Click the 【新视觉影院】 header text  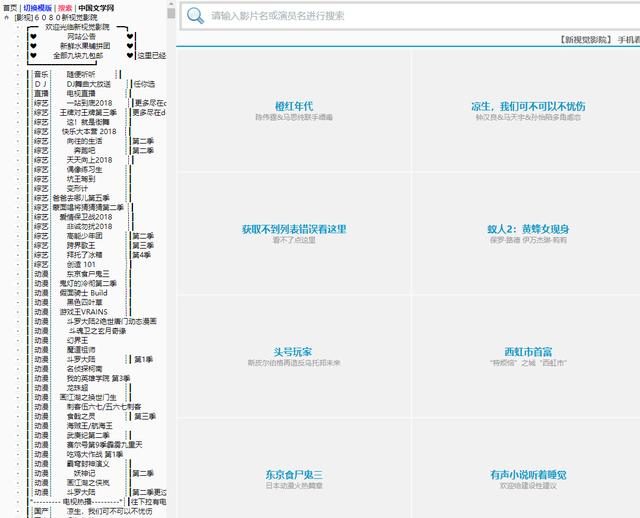coord(586,40)
